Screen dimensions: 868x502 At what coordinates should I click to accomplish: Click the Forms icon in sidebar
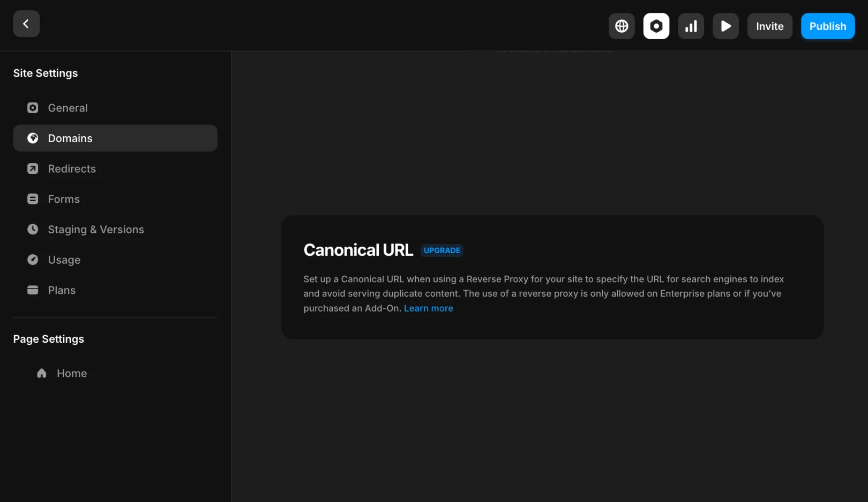[x=33, y=199]
